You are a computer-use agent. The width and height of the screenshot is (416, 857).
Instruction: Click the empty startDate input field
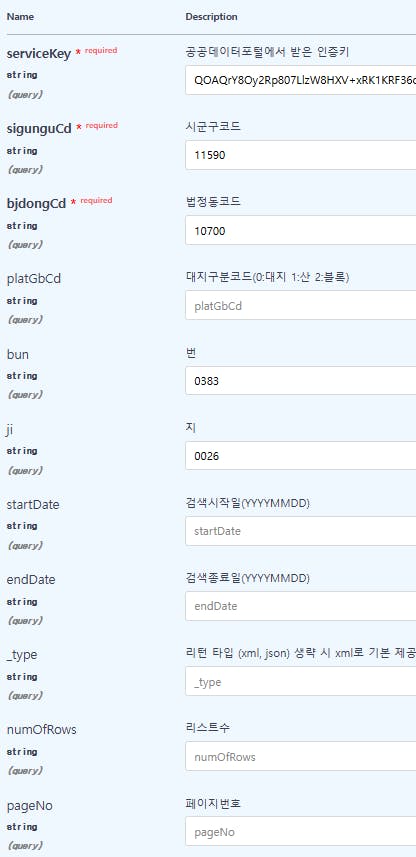[301, 531]
